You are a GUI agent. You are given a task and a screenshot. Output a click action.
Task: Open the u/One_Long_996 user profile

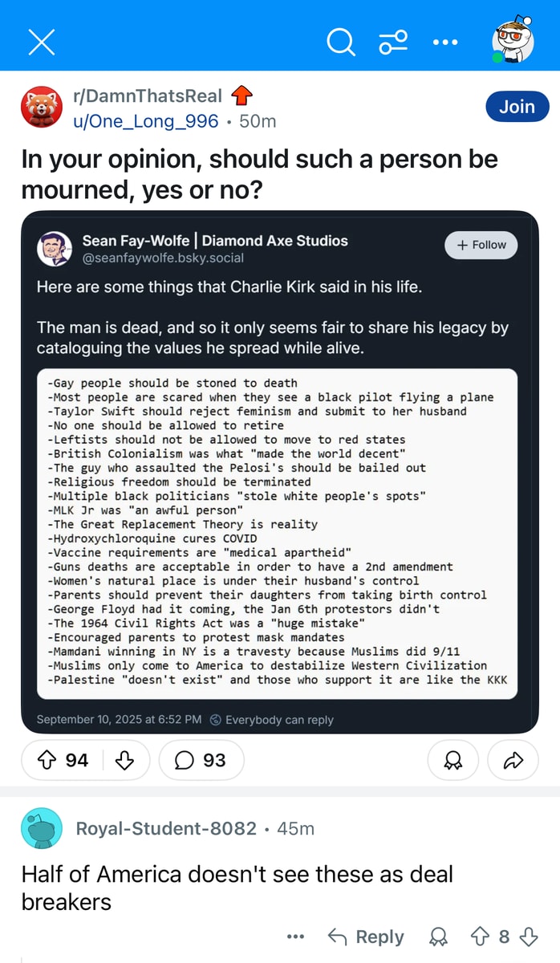tap(145, 121)
